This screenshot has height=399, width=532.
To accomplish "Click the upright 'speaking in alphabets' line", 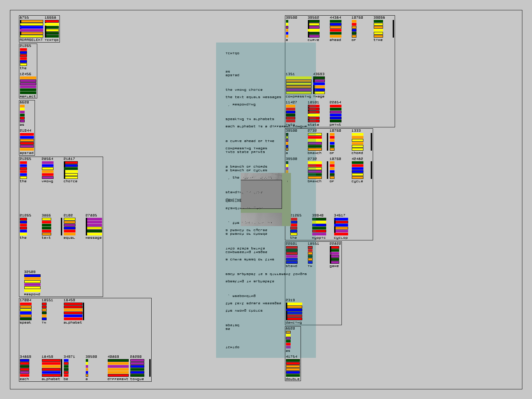I will [250, 119].
